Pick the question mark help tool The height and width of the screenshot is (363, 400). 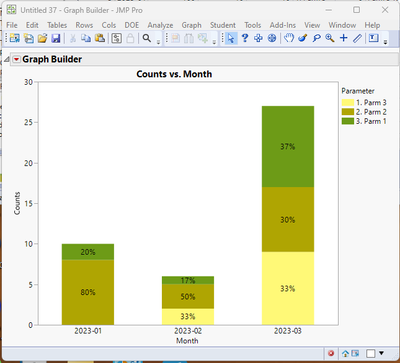click(x=245, y=38)
